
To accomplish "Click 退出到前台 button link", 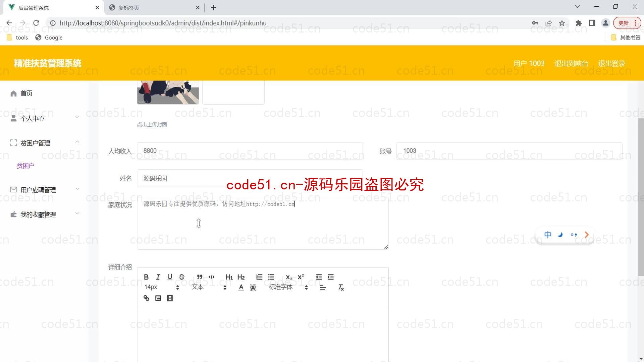I will point(572,63).
